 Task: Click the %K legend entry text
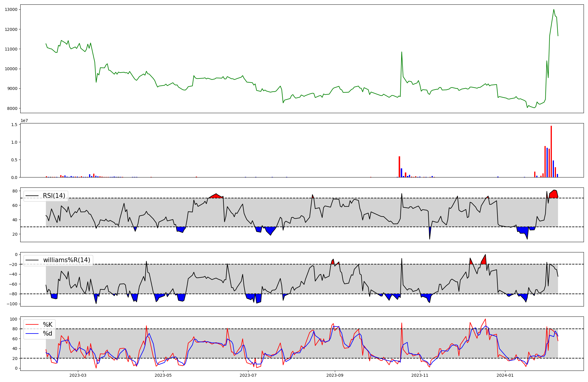(48, 325)
